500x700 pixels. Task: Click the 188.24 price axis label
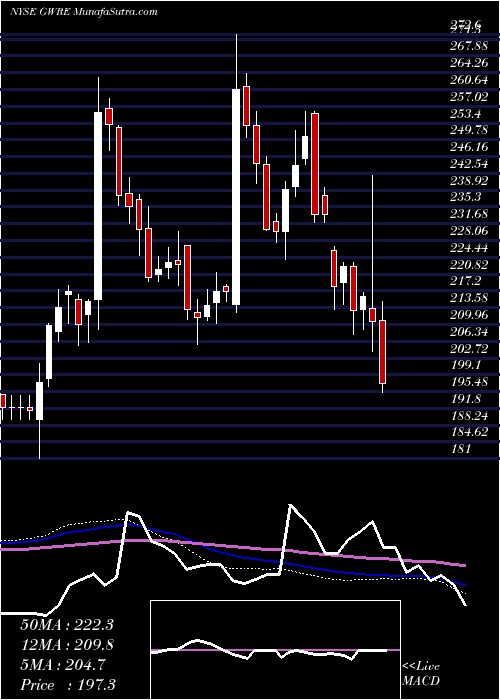pyautogui.click(x=471, y=416)
